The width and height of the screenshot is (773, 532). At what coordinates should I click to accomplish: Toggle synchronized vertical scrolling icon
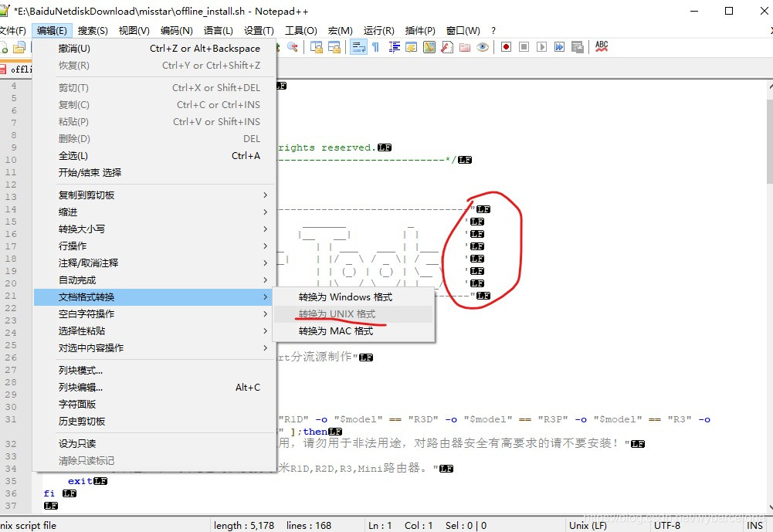click(x=317, y=47)
